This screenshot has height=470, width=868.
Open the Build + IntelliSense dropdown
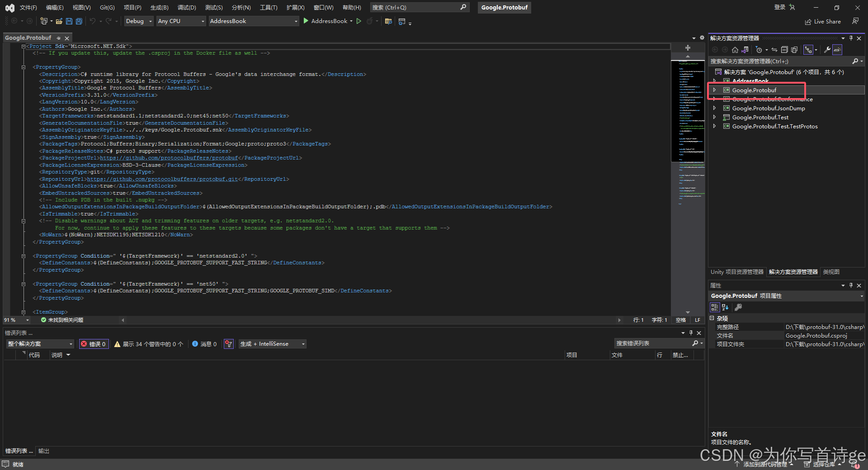click(x=272, y=344)
